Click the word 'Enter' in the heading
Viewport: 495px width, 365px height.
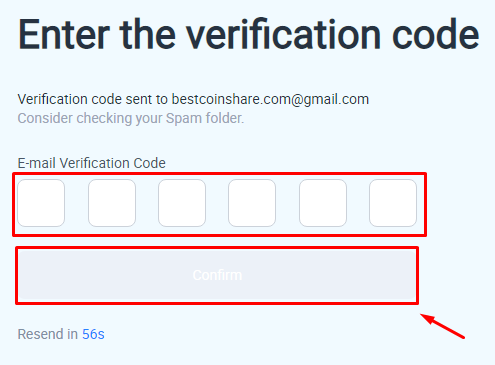(x=64, y=35)
